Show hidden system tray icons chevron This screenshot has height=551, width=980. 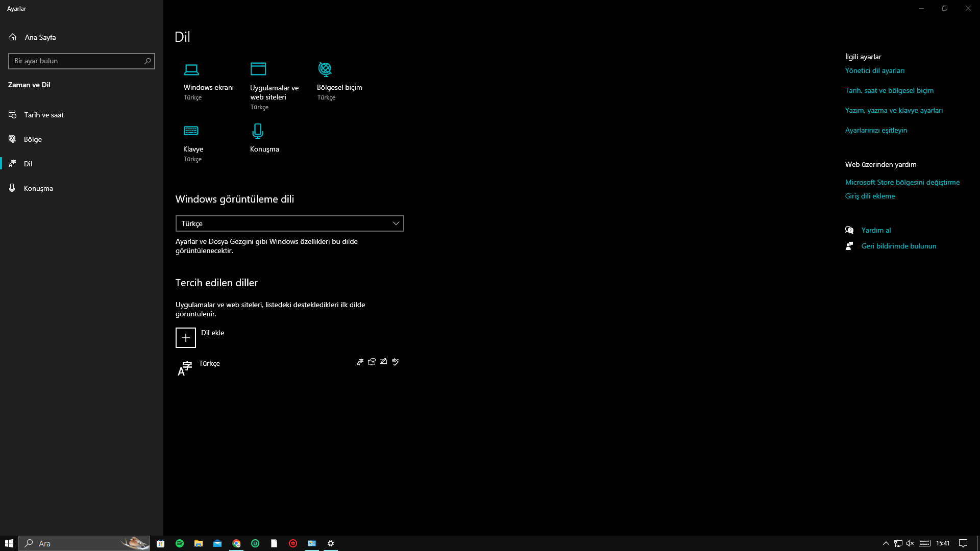[x=886, y=543]
